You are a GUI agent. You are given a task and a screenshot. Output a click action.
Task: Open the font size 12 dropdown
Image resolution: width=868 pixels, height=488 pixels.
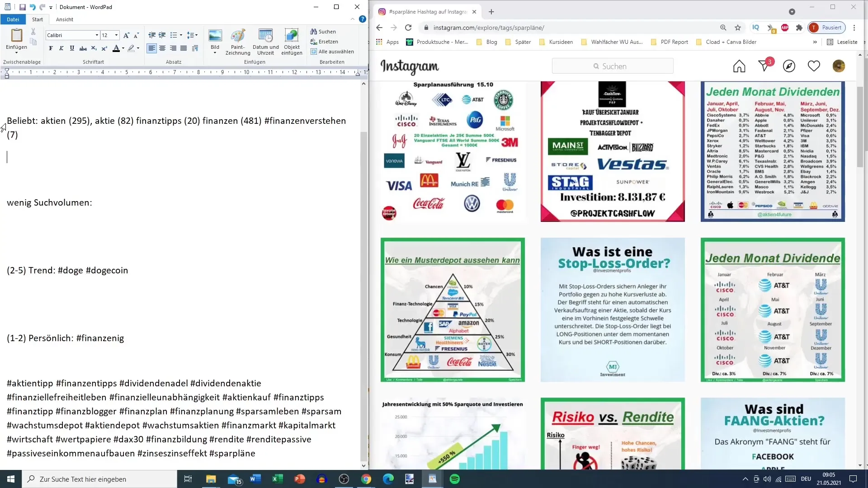click(116, 35)
